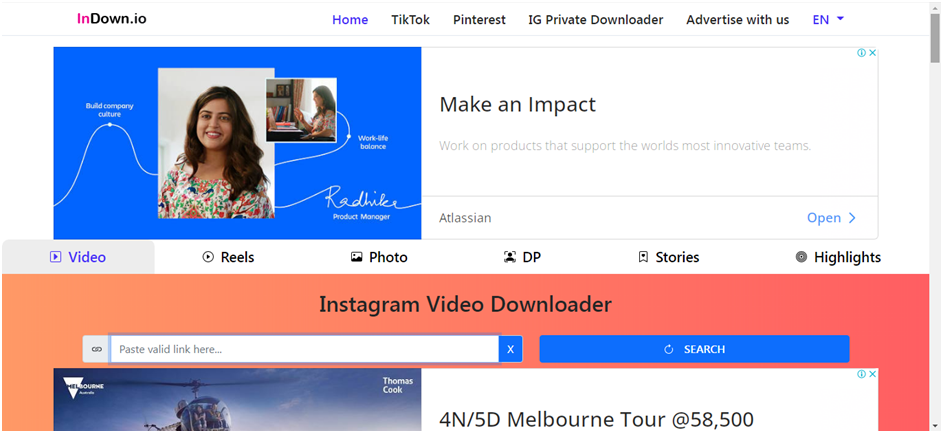
Task: Click Open on the Atlassian ad
Action: coord(831,217)
